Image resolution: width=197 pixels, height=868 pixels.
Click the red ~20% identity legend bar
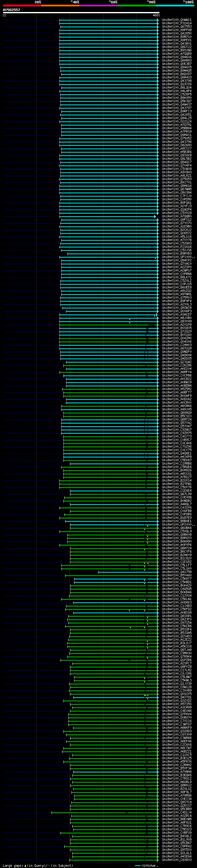pyautogui.click(x=22, y=6)
